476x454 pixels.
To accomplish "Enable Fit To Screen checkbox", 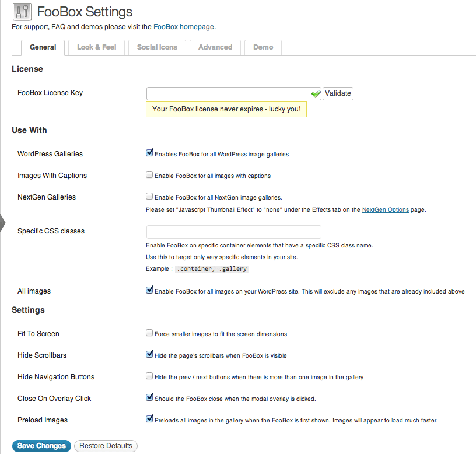I will [x=149, y=333].
